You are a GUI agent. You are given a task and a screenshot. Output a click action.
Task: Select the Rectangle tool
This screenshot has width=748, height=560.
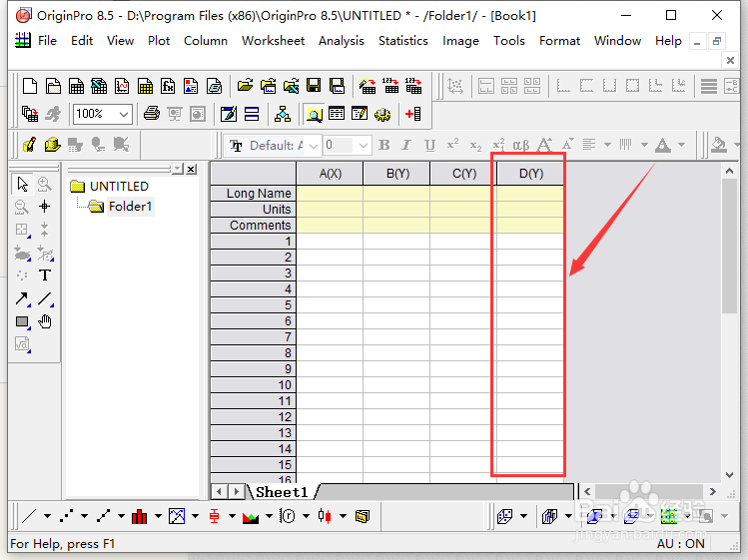click(x=22, y=321)
